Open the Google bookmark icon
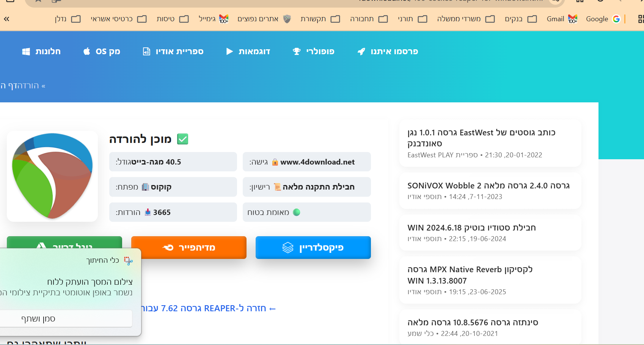 (x=616, y=19)
